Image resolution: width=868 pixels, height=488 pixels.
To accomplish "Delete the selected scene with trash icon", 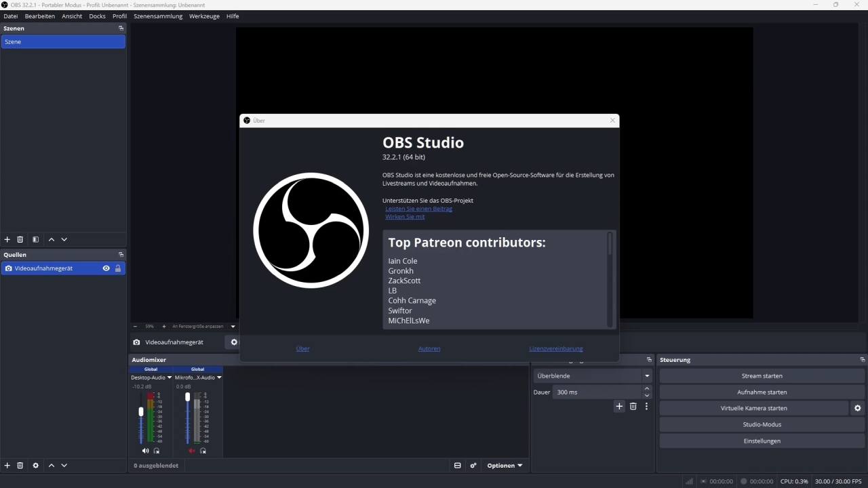I will coord(20,239).
